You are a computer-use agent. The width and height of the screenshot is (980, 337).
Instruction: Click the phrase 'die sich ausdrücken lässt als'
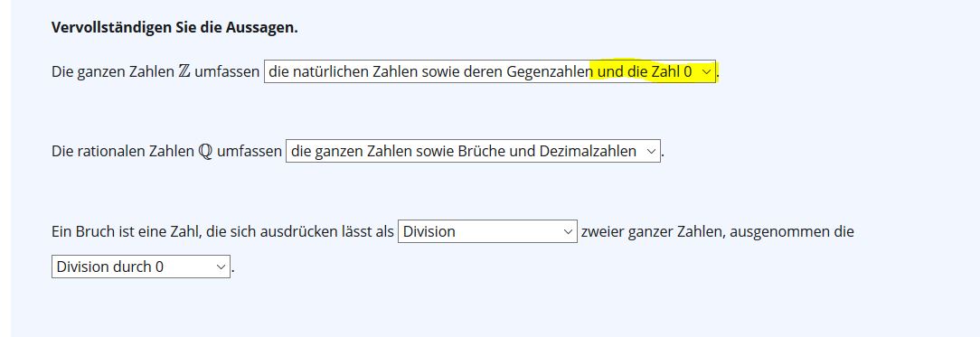click(293, 231)
